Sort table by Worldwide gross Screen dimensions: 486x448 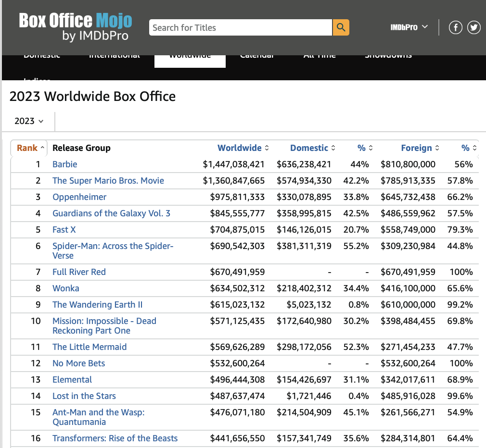[x=243, y=148]
